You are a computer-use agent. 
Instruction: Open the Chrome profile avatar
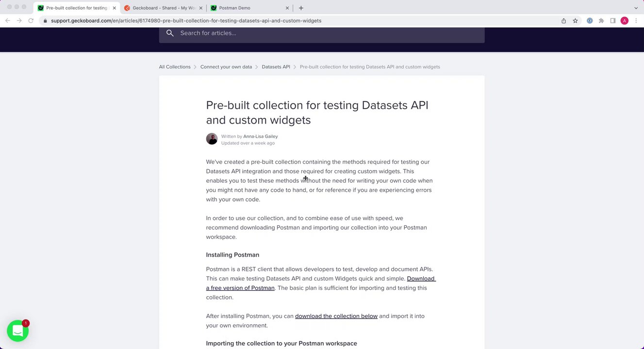[x=625, y=21]
